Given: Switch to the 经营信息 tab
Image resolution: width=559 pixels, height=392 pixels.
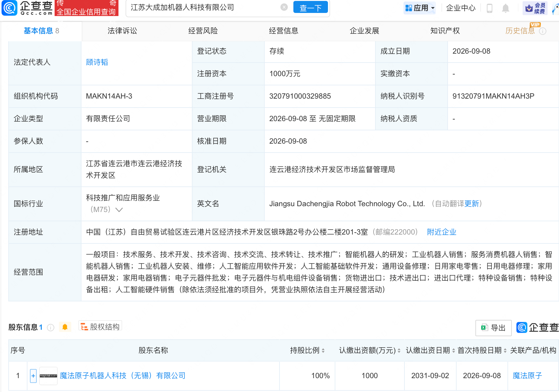Looking at the screenshot, I should pos(284,31).
